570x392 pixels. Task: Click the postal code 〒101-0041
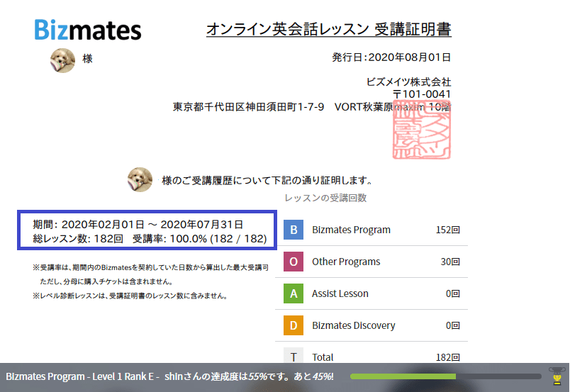(422, 94)
